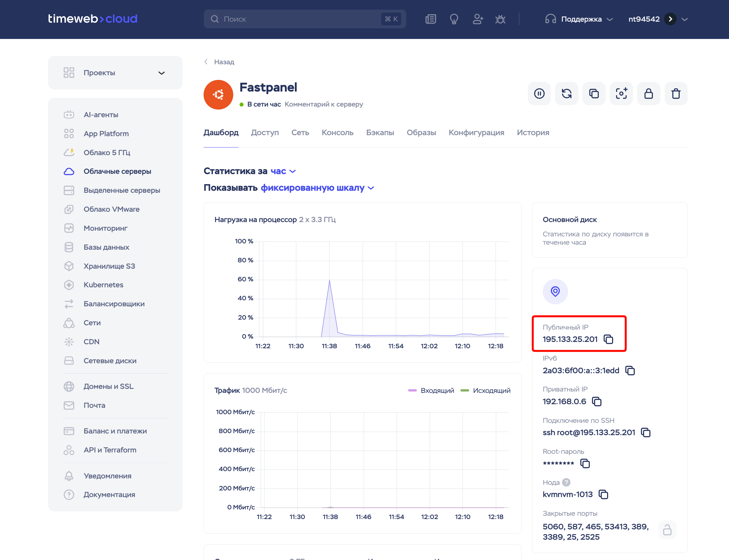Open Баланс и платежи in sidebar

pos(115,431)
